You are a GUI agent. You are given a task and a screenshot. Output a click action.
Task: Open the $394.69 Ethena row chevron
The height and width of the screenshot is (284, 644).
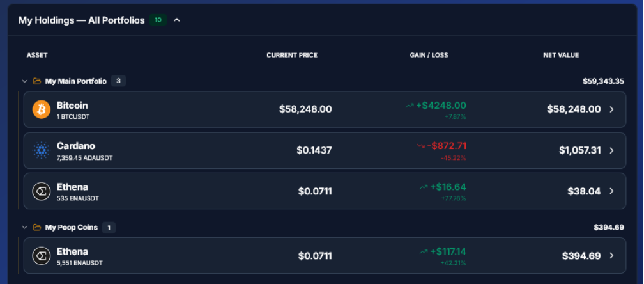coord(611,256)
